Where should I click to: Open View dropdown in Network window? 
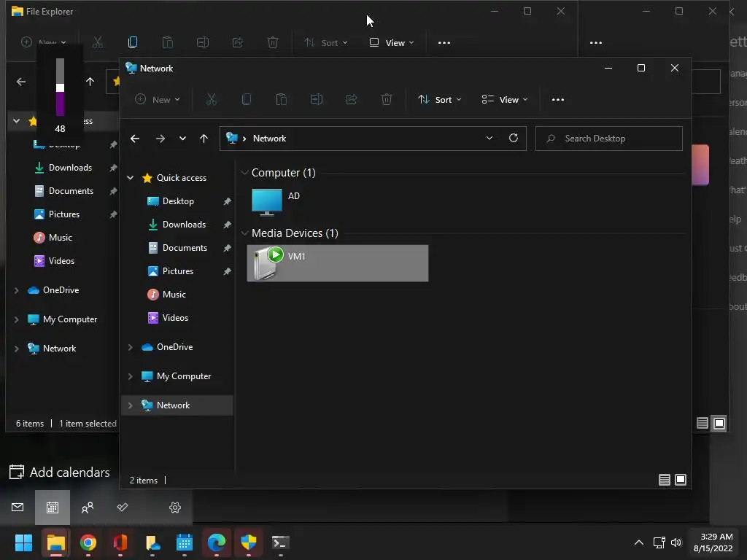(505, 99)
